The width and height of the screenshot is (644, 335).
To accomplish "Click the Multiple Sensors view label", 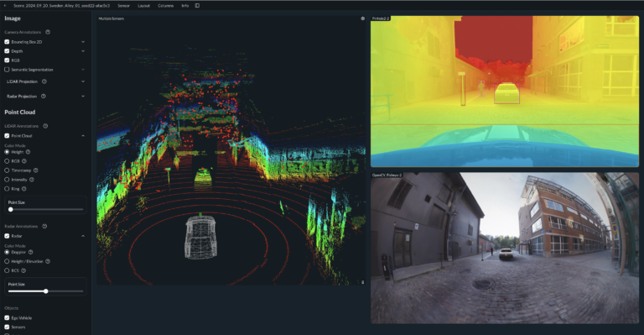I will 111,18.
